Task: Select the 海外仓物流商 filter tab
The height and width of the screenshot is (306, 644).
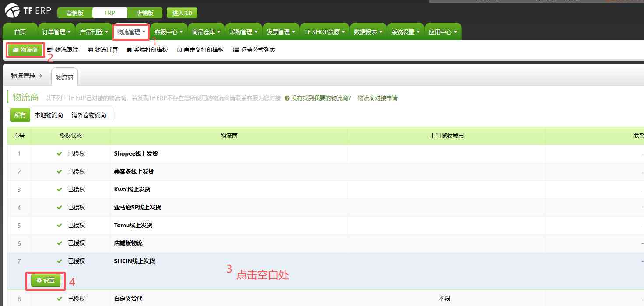Action: 89,115
